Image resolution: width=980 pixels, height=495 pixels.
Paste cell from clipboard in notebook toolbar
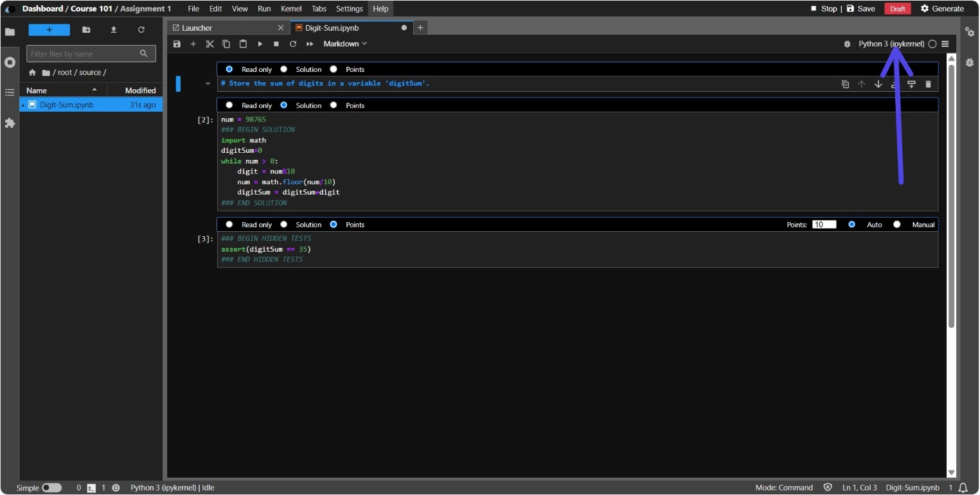[243, 44]
